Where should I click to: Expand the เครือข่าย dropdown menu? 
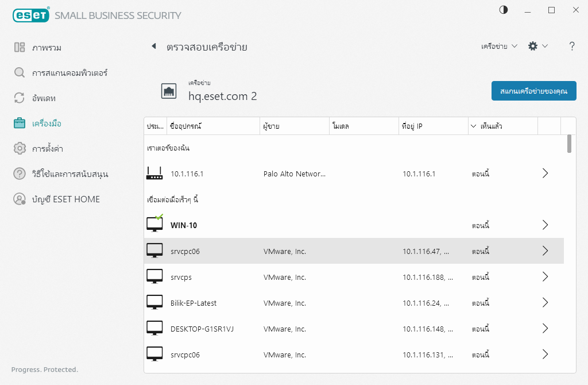499,47
